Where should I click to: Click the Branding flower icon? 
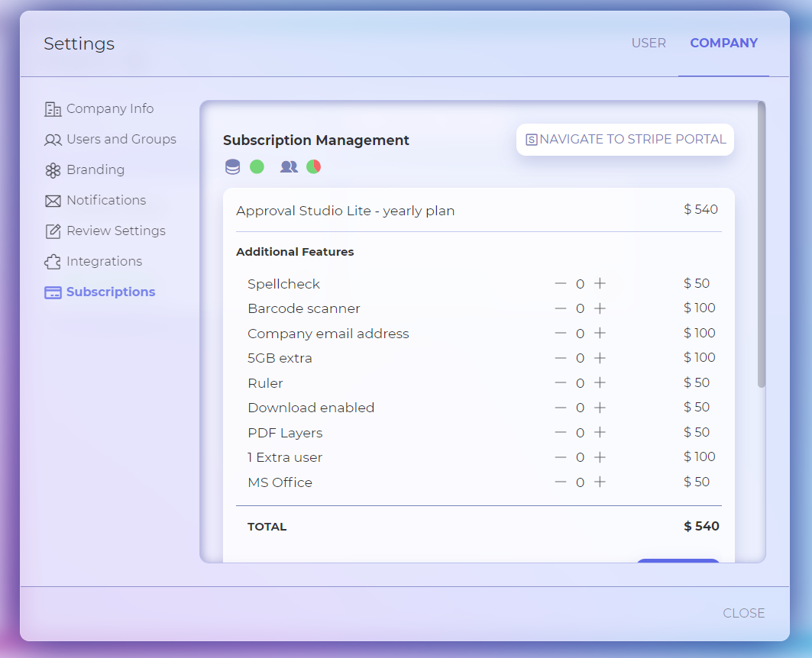[52, 170]
